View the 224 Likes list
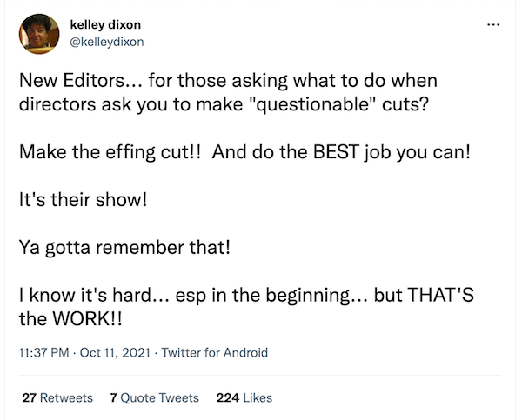The height and width of the screenshot is (420, 522). (x=244, y=397)
